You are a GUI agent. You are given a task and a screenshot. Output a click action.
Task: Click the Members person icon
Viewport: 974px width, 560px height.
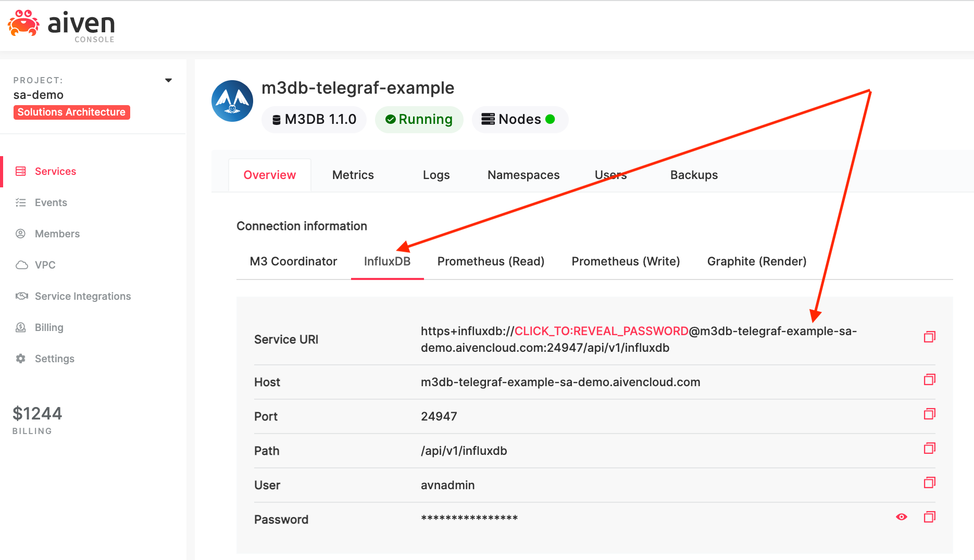pyautogui.click(x=21, y=234)
